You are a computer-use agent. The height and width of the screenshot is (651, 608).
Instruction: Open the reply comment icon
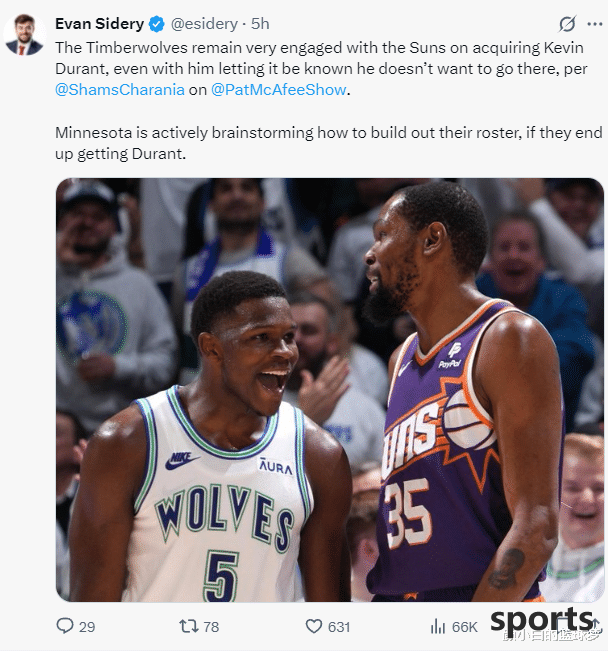65,626
